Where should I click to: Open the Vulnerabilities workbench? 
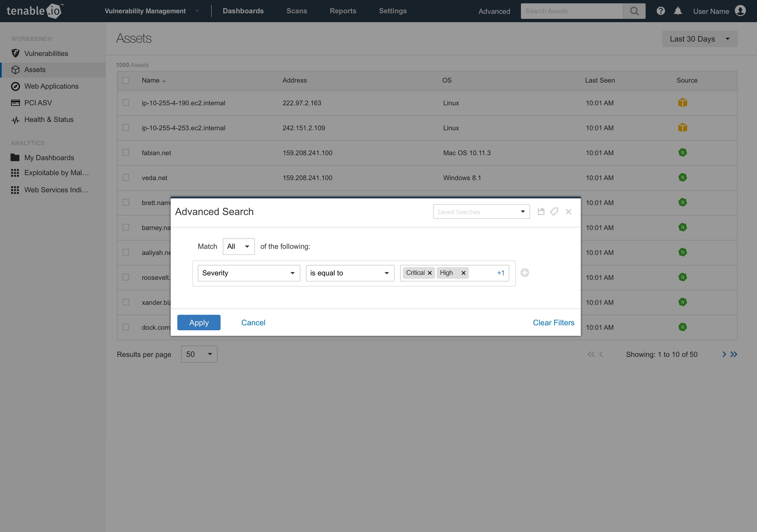46,53
